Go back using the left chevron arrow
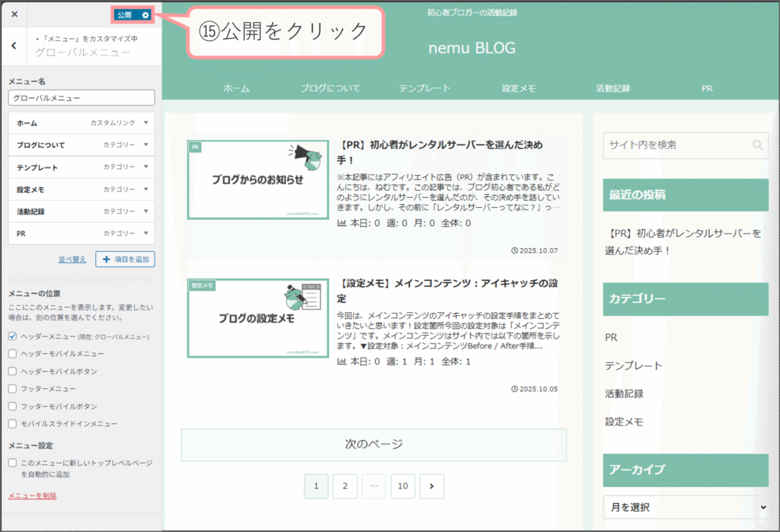The height and width of the screenshot is (532, 780). tap(14, 46)
